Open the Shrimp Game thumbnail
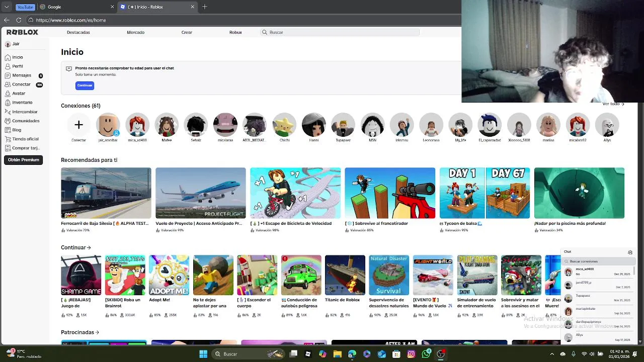The width and height of the screenshot is (644, 362). (81, 275)
